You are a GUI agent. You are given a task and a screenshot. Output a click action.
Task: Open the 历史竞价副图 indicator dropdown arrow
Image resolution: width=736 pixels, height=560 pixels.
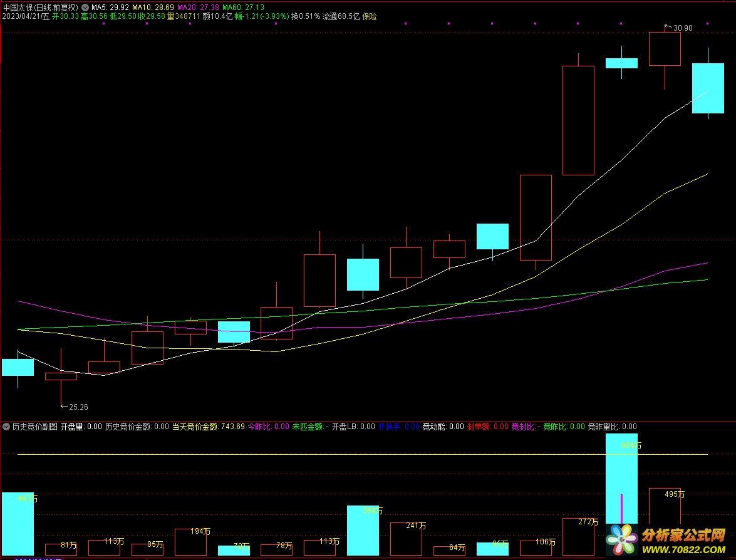(x=6, y=427)
